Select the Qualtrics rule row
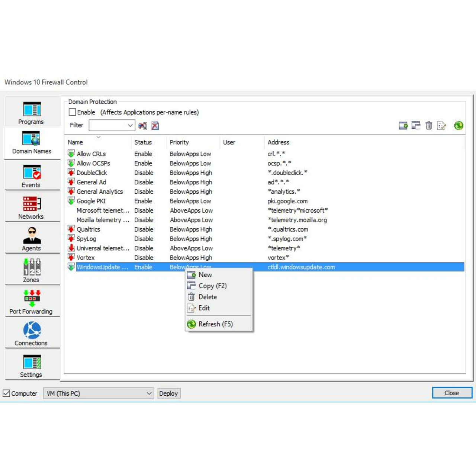The height and width of the screenshot is (476, 476). tap(89, 229)
